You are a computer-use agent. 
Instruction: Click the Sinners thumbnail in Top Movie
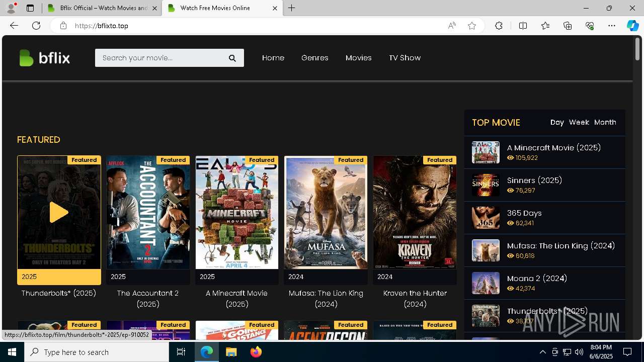[x=486, y=185]
